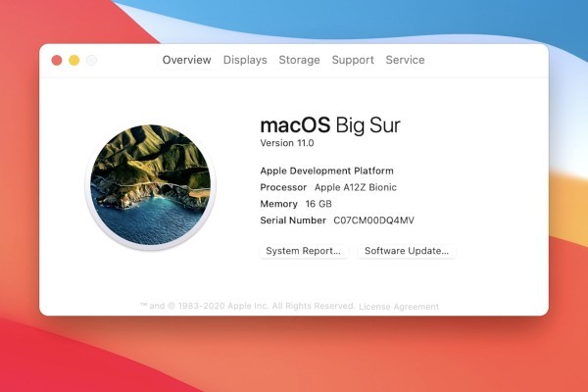Click the Apple A12Z Bionic processor text

point(355,187)
